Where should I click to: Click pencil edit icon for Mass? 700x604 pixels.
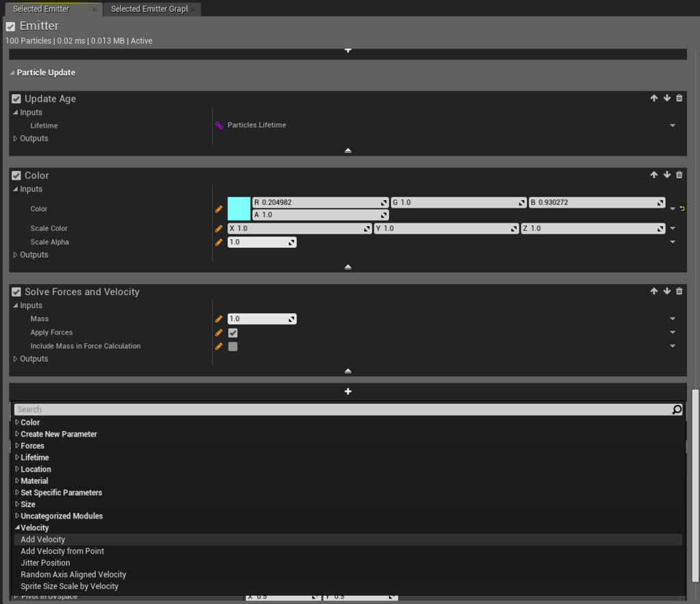(x=219, y=319)
